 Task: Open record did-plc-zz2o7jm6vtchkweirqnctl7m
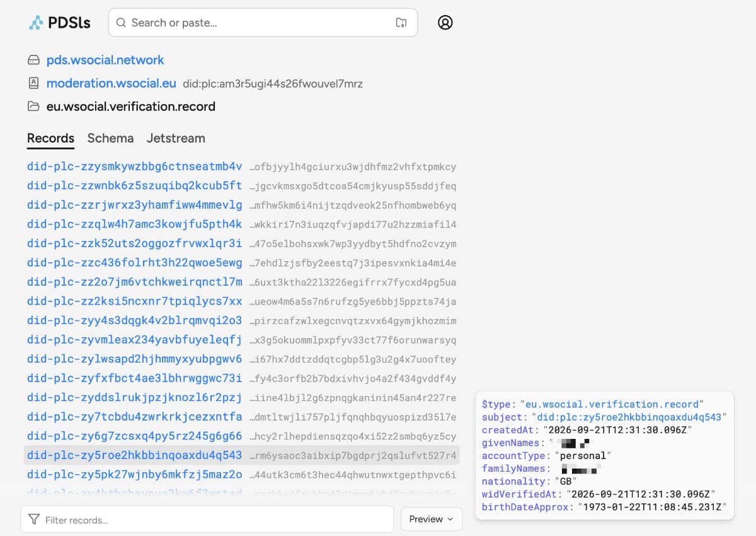point(134,282)
